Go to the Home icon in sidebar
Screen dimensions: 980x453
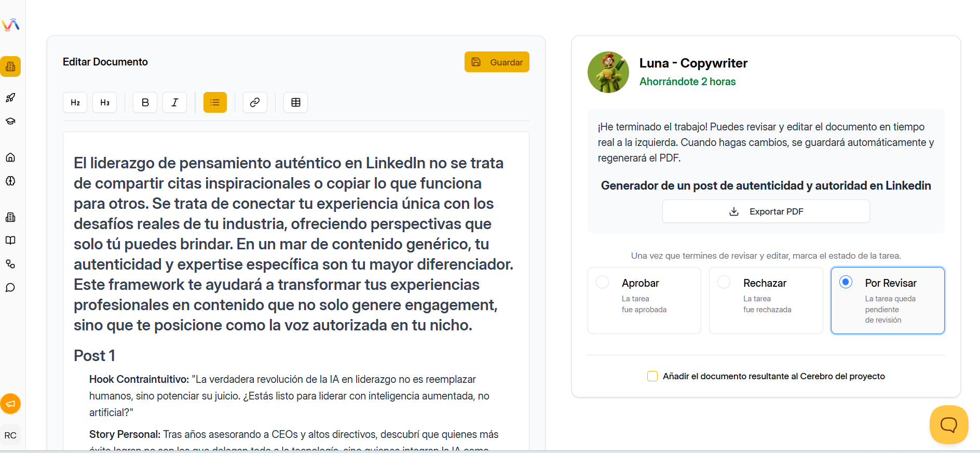pos(10,157)
